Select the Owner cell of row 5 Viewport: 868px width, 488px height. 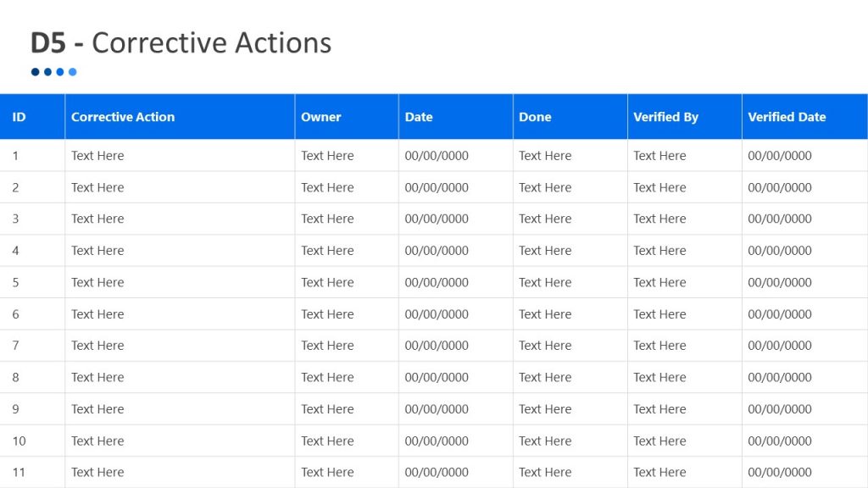[x=327, y=282]
